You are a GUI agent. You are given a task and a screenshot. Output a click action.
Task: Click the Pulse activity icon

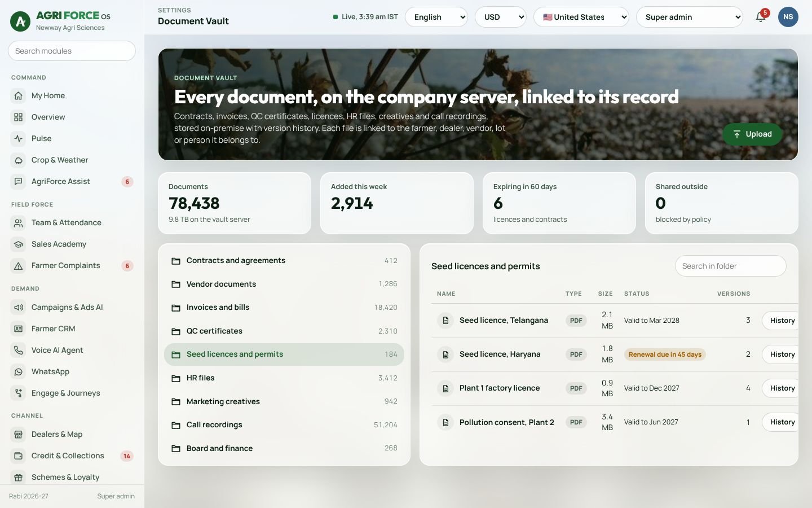tap(19, 138)
